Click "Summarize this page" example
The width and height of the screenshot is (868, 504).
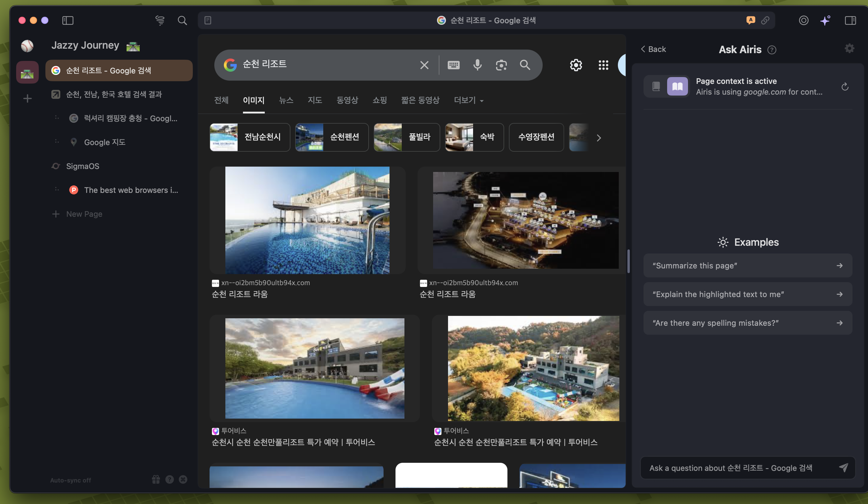pyautogui.click(x=747, y=266)
